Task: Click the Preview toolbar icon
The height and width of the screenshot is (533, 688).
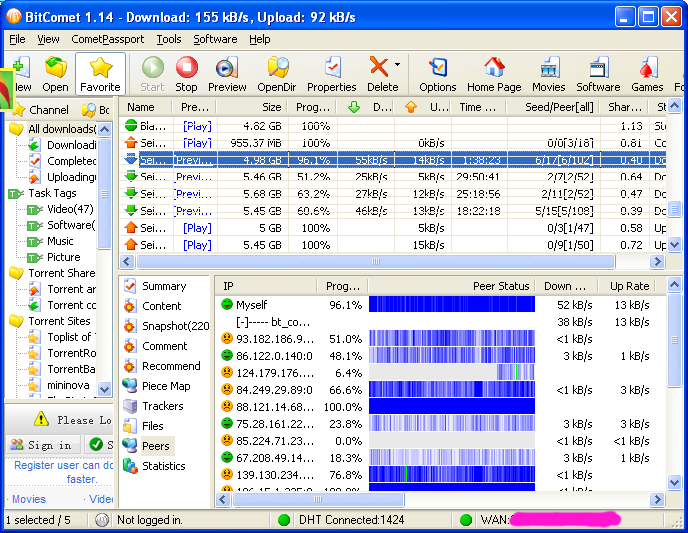Action: (227, 74)
